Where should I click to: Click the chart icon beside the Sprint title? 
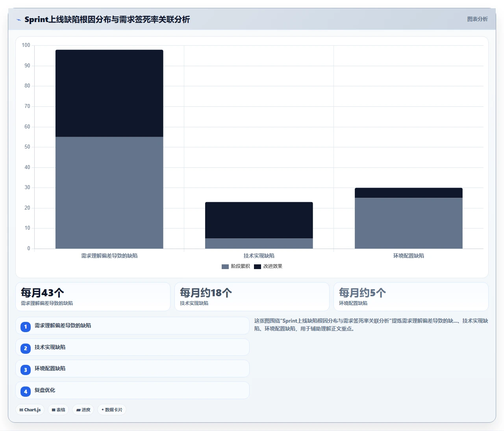(x=19, y=20)
